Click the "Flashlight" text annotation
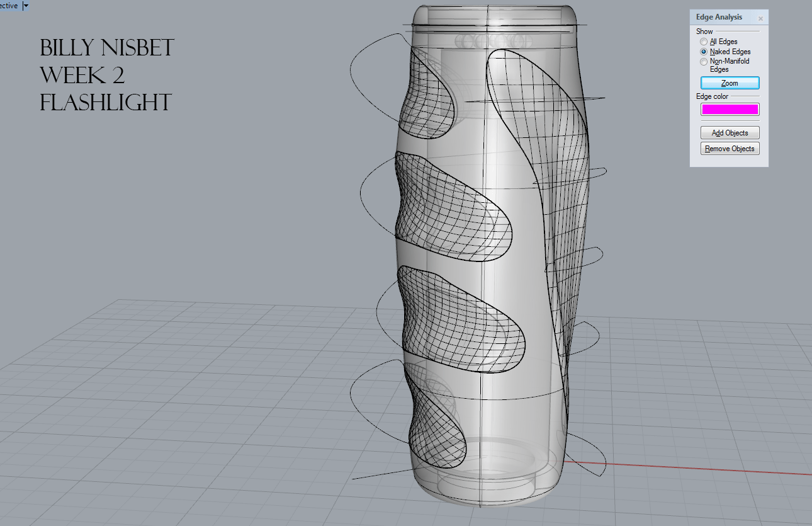This screenshot has height=526, width=812. (x=106, y=103)
